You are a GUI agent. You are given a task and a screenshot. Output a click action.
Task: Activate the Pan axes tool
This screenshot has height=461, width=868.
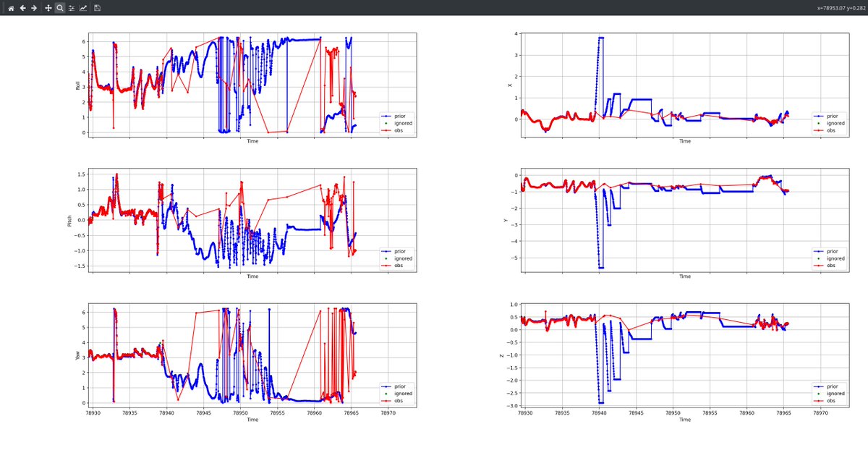[x=48, y=8]
